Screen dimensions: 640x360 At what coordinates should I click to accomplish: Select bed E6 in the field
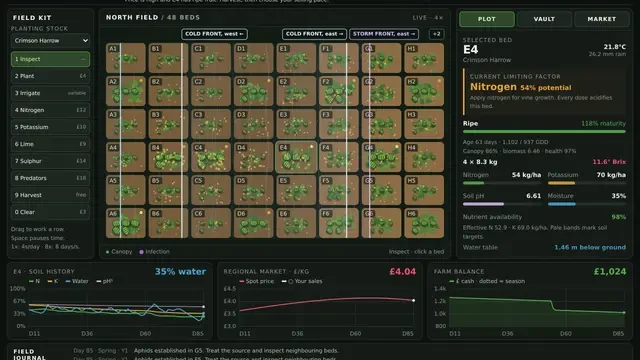point(296,223)
